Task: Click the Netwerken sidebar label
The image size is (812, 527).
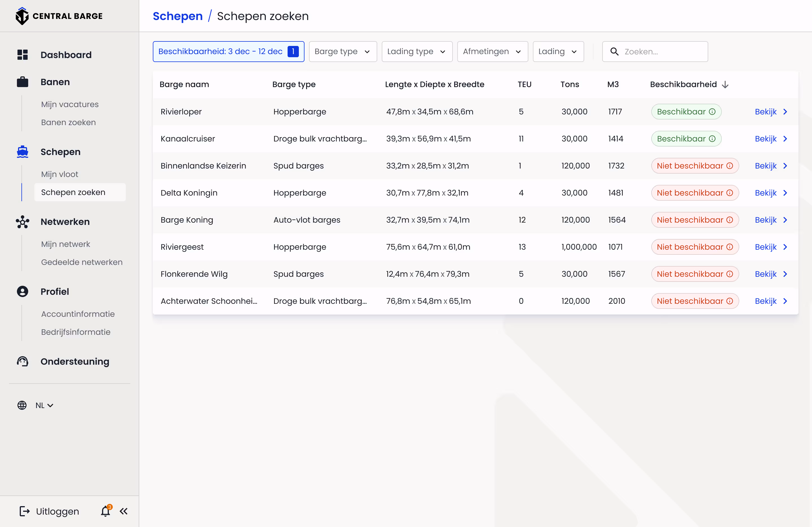Action: tap(65, 222)
